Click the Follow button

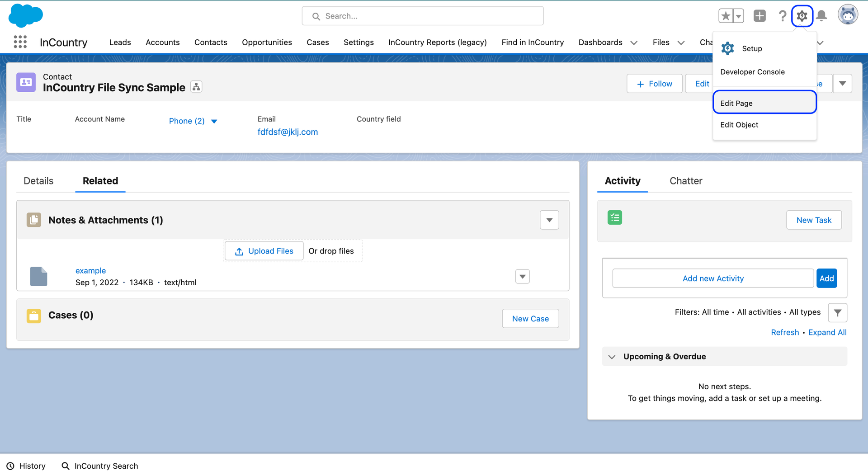coord(654,84)
